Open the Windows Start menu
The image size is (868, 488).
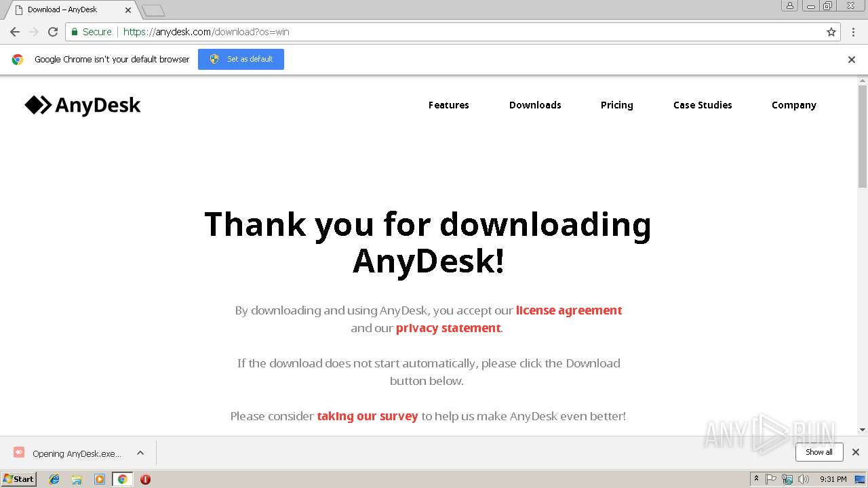coord(18,479)
